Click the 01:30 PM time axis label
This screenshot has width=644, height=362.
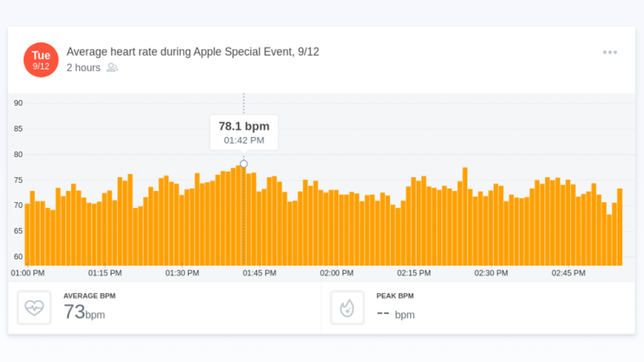182,273
